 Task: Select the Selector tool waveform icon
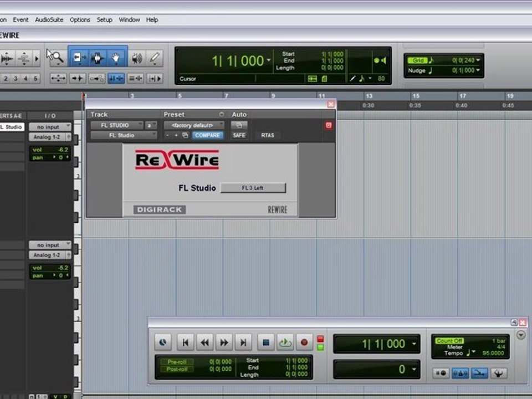[98, 58]
